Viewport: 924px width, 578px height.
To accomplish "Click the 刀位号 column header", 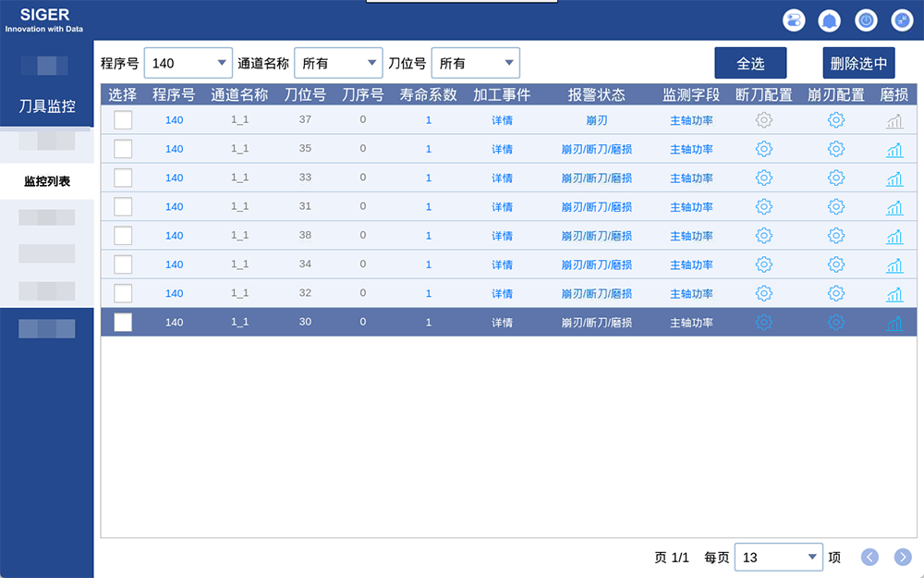I will (x=305, y=94).
